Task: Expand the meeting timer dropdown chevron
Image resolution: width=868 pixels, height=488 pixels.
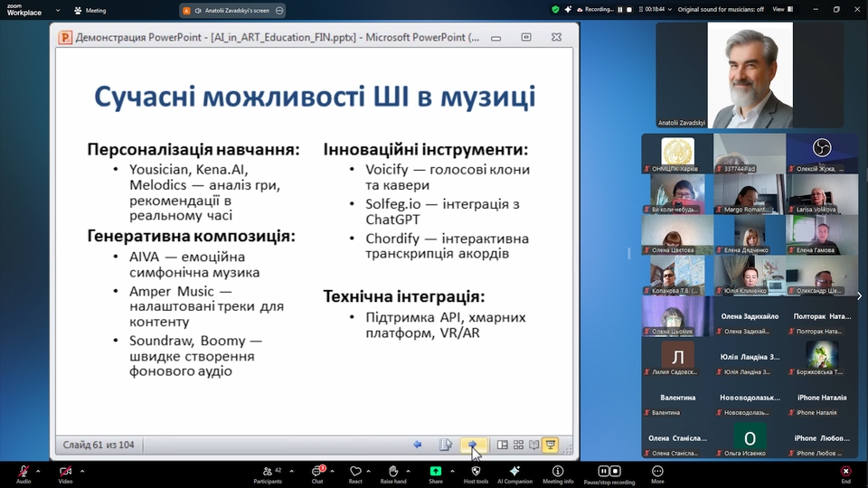Action: pos(670,9)
